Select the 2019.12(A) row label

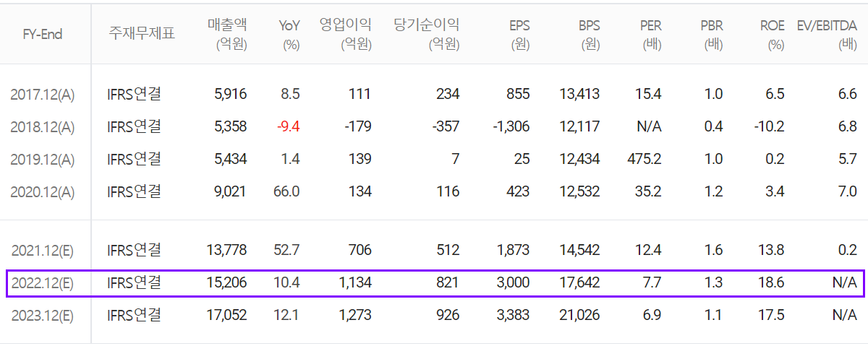[43, 159]
